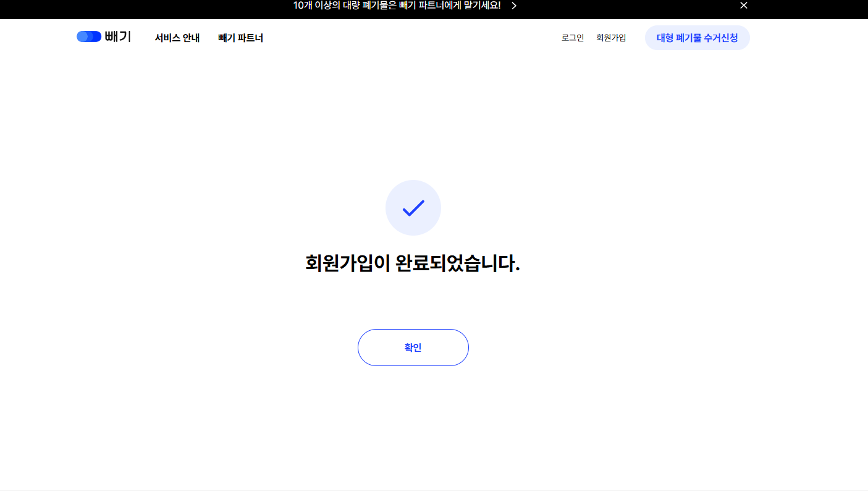The height and width of the screenshot is (491, 868).
Task: Open the 회원가입 link
Action: point(610,37)
